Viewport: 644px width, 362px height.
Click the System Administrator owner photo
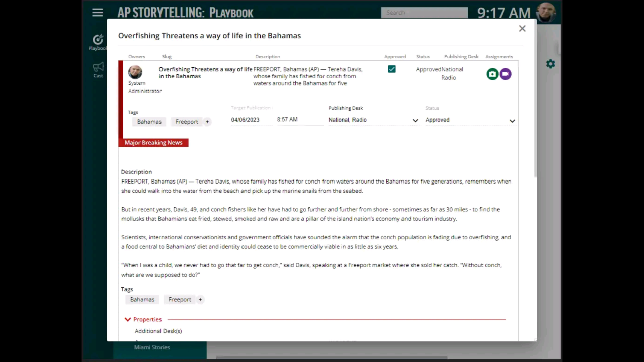135,72
